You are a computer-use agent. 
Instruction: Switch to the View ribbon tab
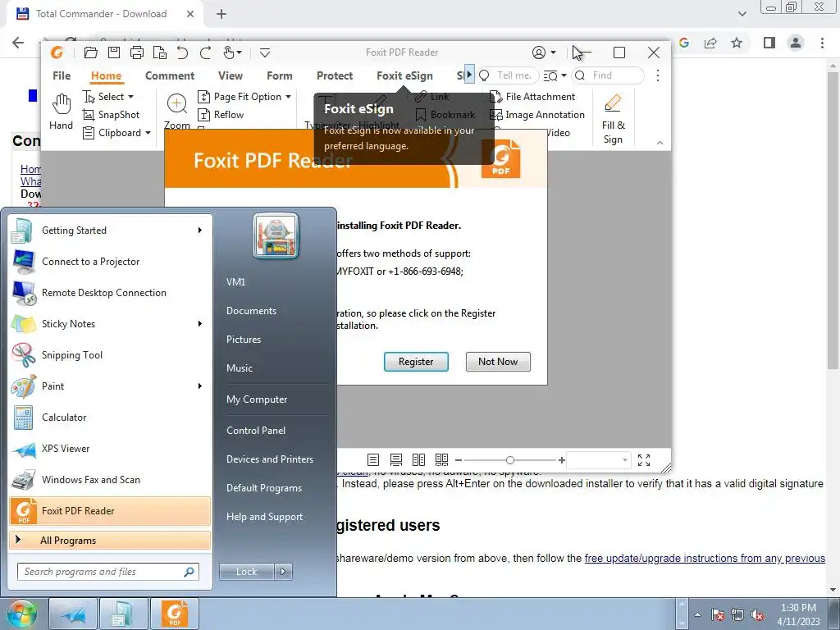pos(231,75)
